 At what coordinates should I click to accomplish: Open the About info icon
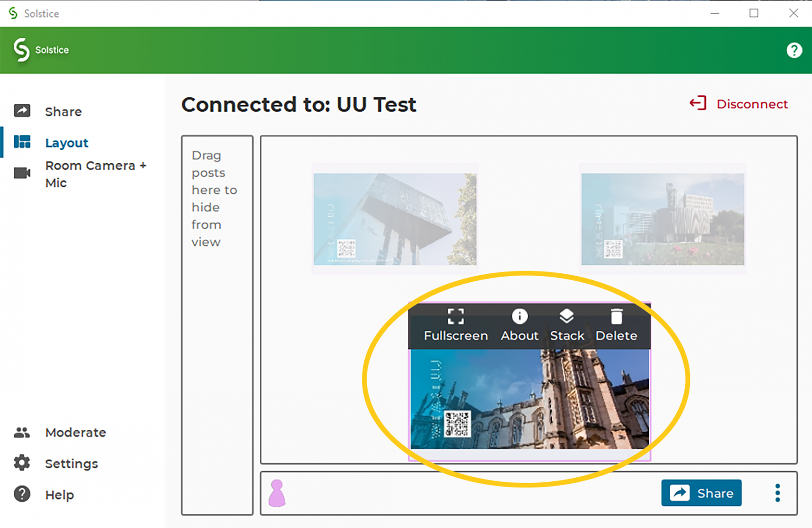pyautogui.click(x=519, y=316)
